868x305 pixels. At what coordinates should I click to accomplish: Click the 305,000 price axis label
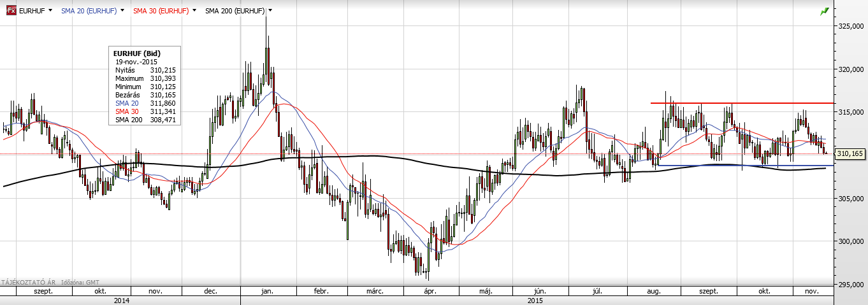(x=851, y=198)
